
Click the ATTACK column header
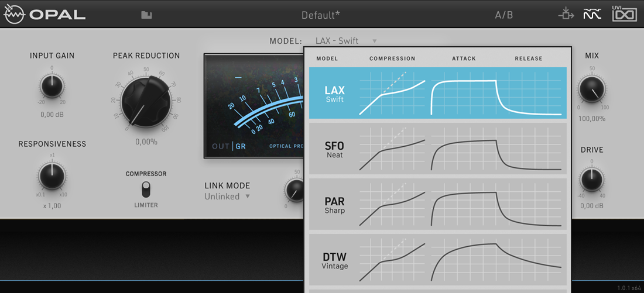click(x=464, y=58)
